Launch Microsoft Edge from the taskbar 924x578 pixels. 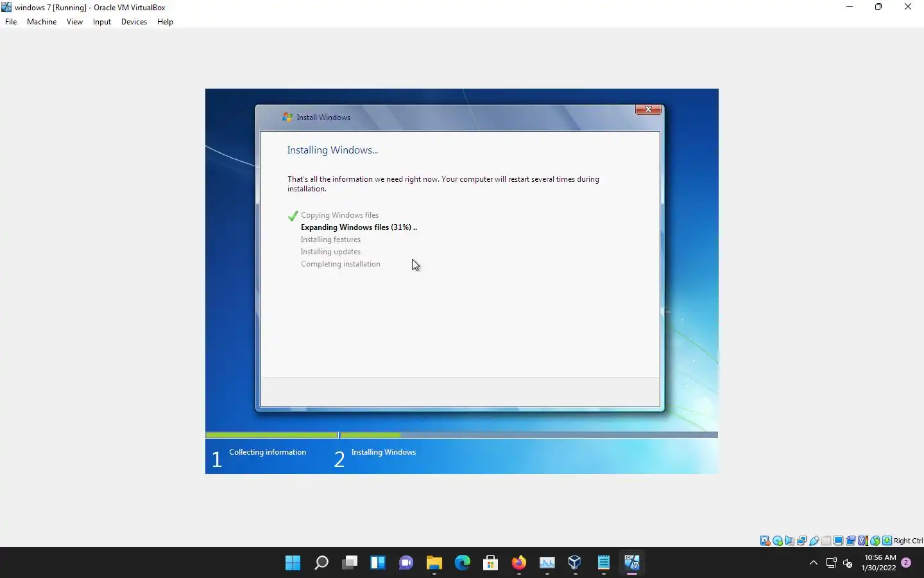[x=463, y=563]
